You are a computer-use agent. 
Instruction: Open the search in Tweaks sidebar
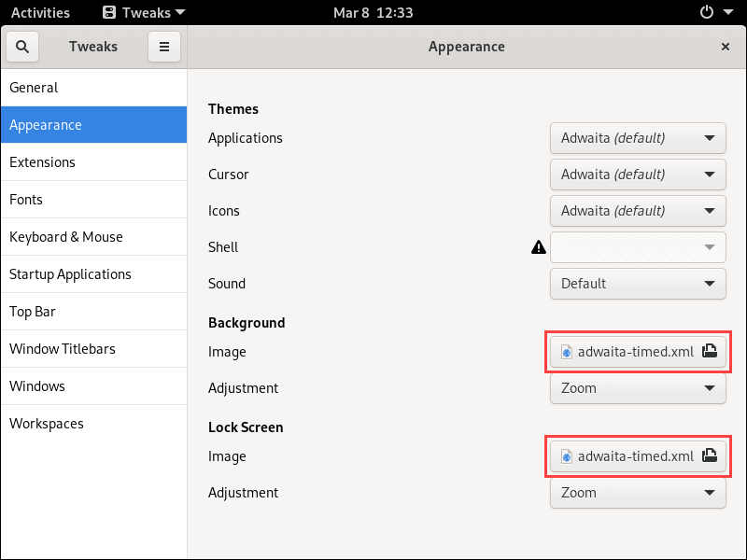(22, 47)
